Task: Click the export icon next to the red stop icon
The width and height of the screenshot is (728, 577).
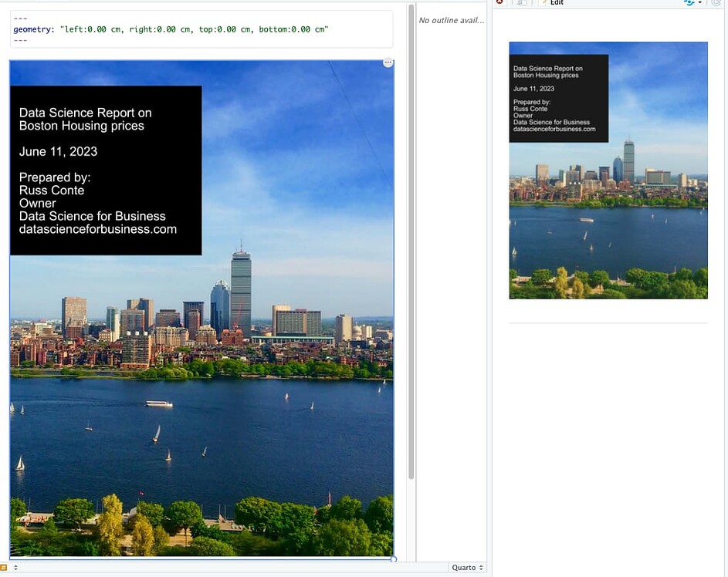Action: pyautogui.click(x=520, y=3)
